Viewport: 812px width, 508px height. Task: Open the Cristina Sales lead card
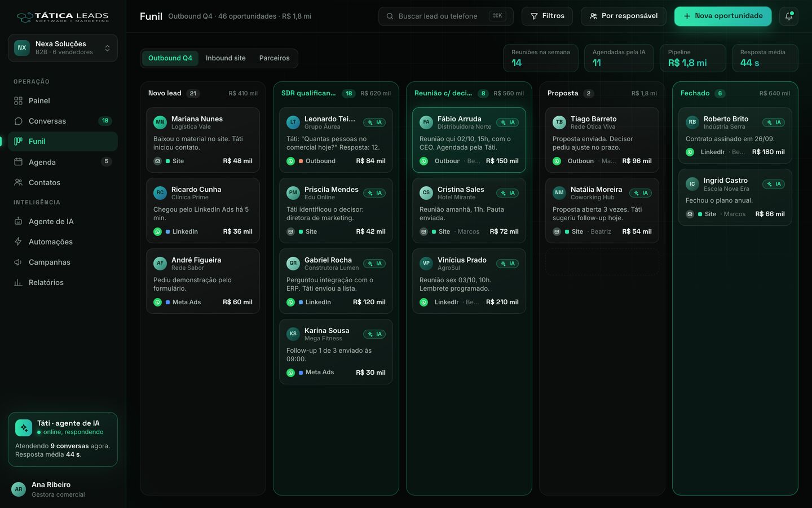tap(469, 211)
